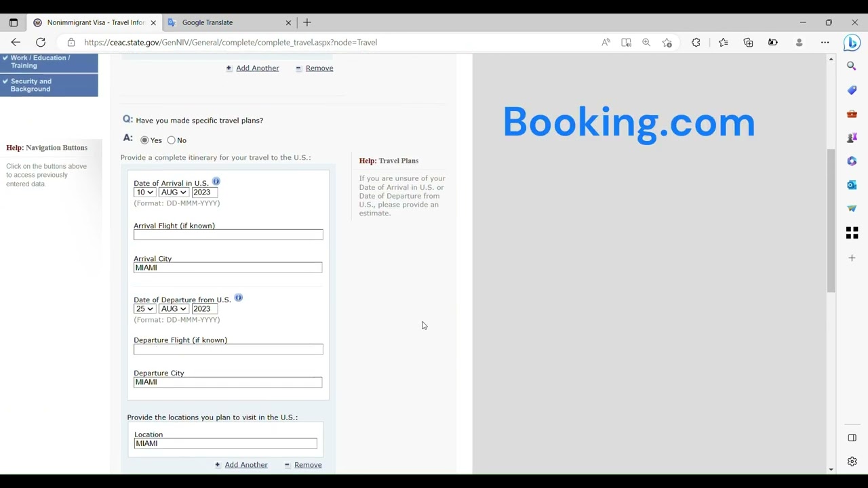Edit the arrival year field

204,192
